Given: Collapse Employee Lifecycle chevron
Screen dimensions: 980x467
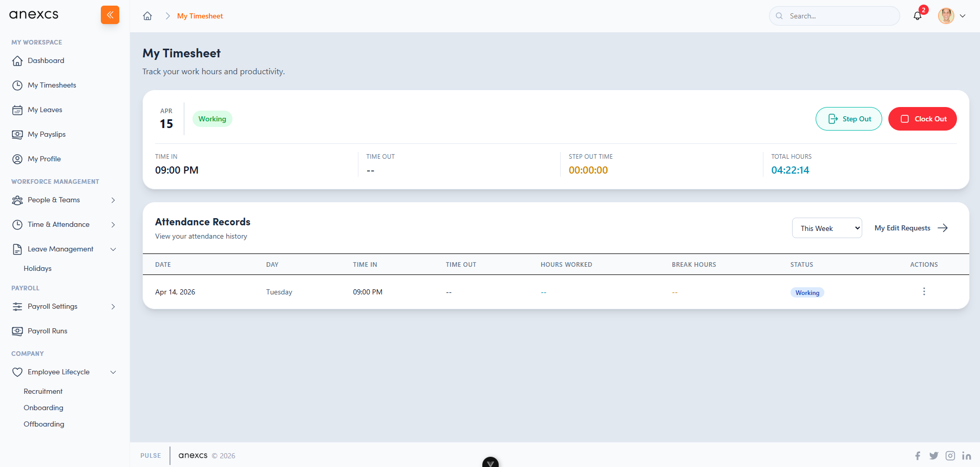Looking at the screenshot, I should (113, 372).
